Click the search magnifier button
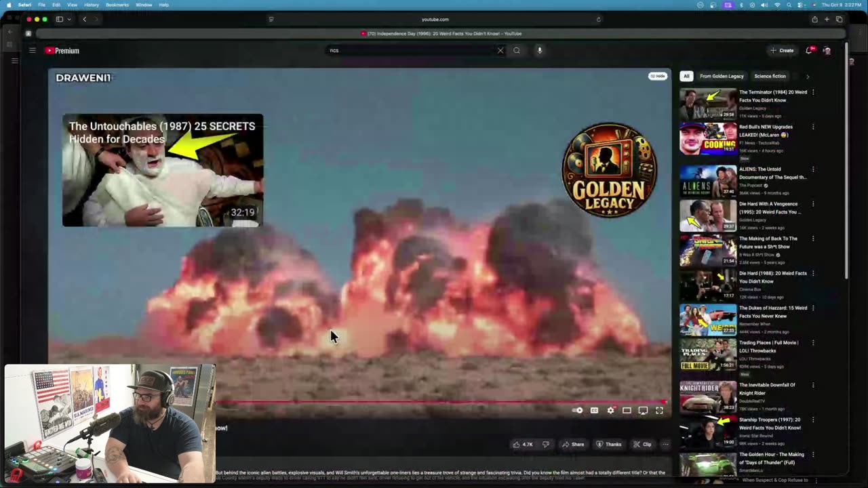Viewport: 868px width, 488px height. 517,50
